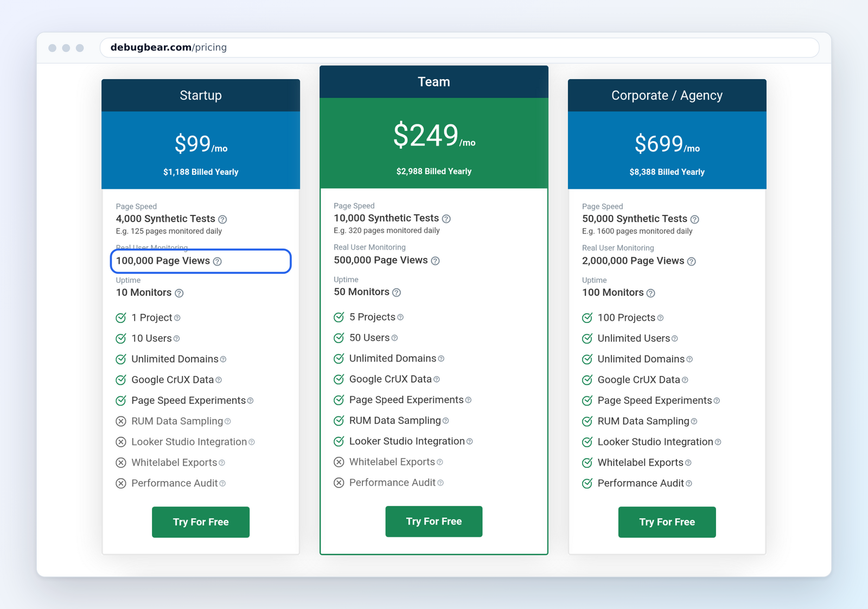The width and height of the screenshot is (868, 609).
Task: Click Try For Free under Team plan
Action: 434,522
